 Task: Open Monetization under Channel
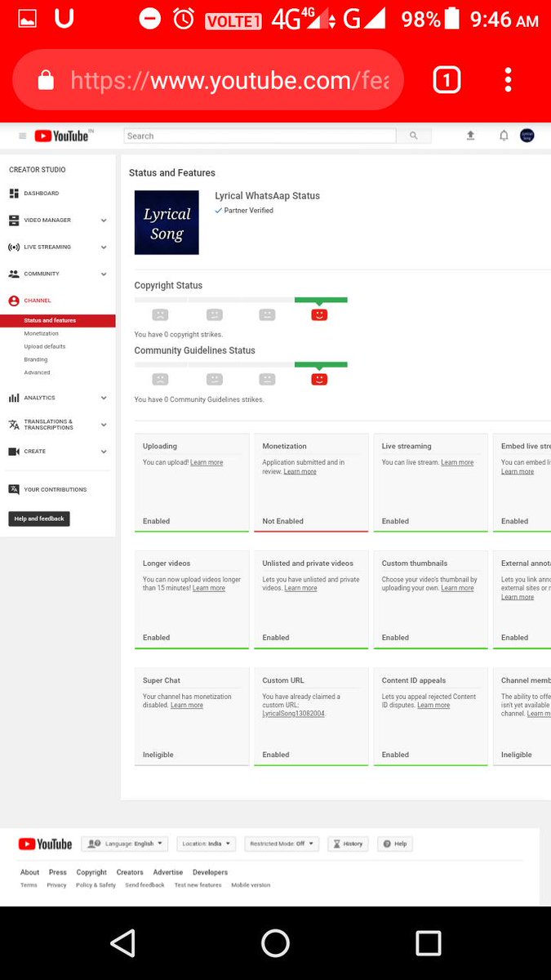(x=42, y=333)
